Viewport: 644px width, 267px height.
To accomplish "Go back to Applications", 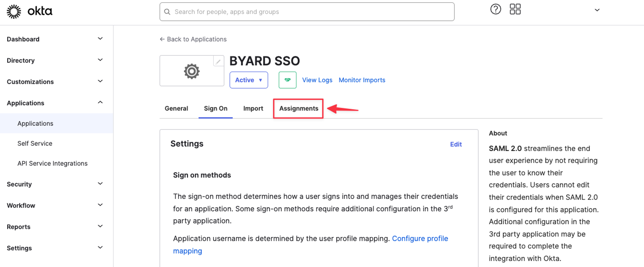I will click(193, 39).
